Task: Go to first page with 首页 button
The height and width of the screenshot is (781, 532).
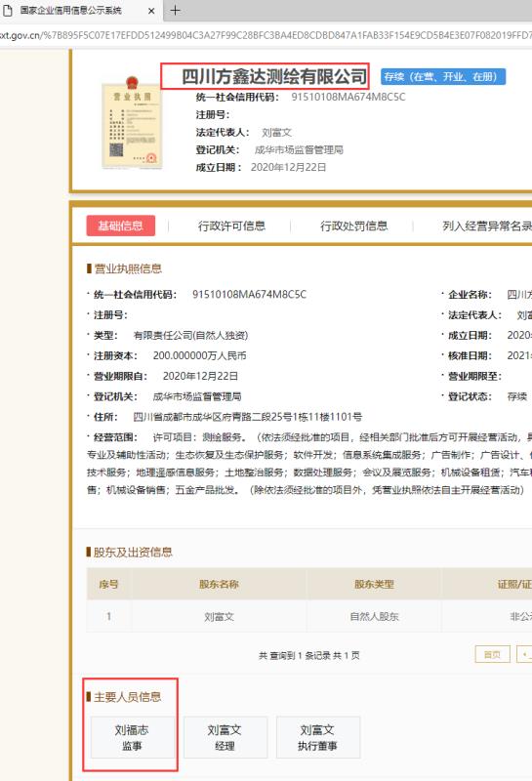Action: pos(493,654)
